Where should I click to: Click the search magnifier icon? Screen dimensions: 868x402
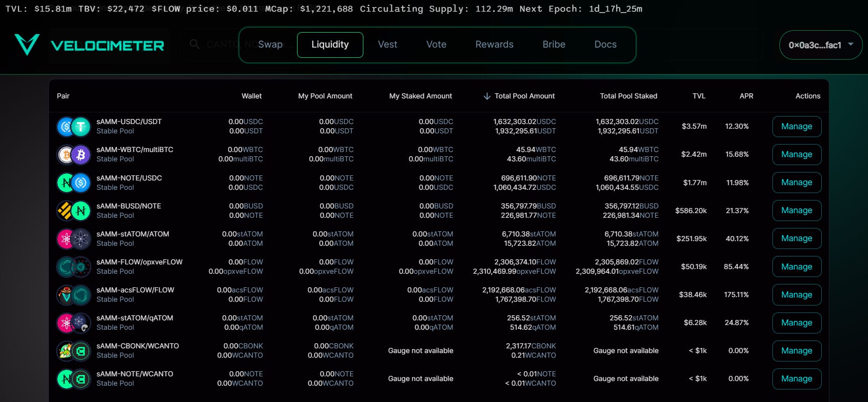coord(195,44)
